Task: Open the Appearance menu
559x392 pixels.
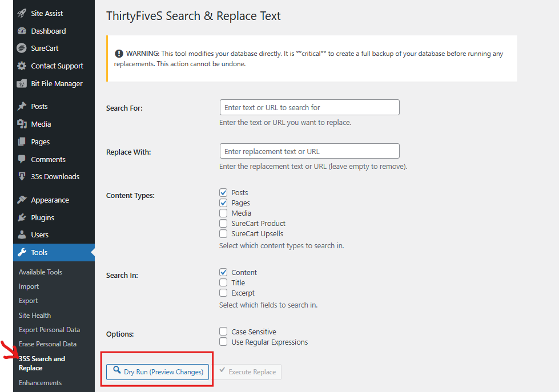Action: click(x=50, y=200)
